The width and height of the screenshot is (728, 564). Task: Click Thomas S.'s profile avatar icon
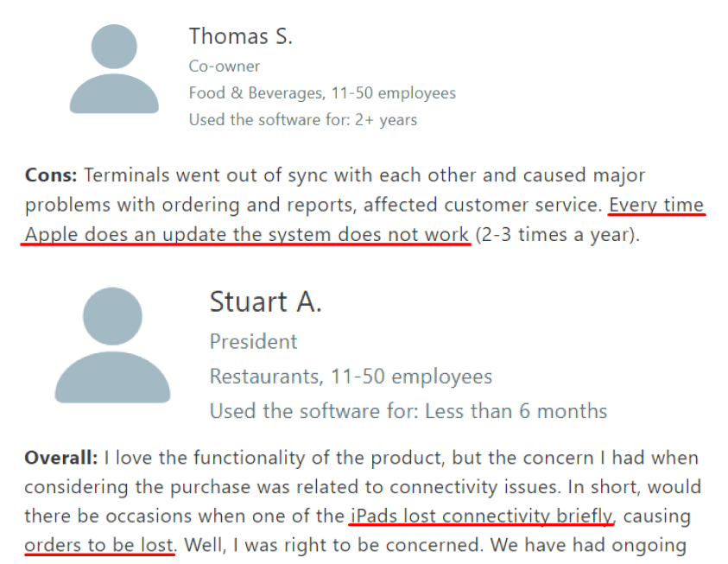click(114, 70)
